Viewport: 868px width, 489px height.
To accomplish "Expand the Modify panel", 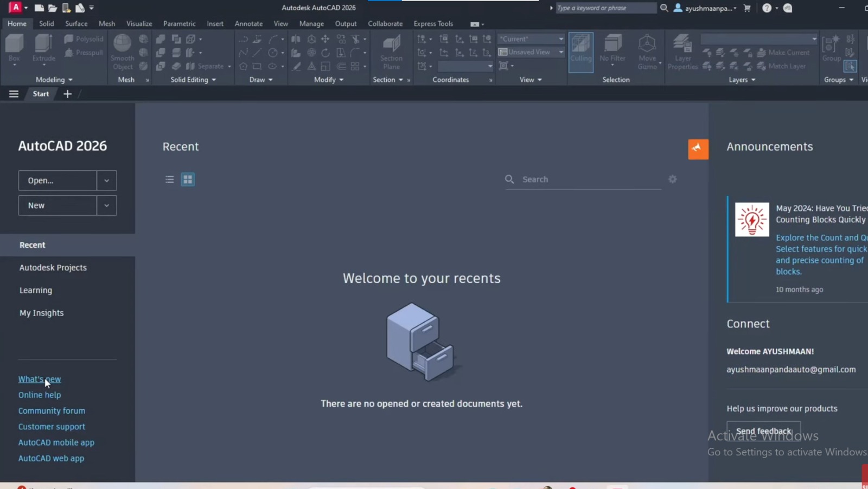I will point(329,80).
